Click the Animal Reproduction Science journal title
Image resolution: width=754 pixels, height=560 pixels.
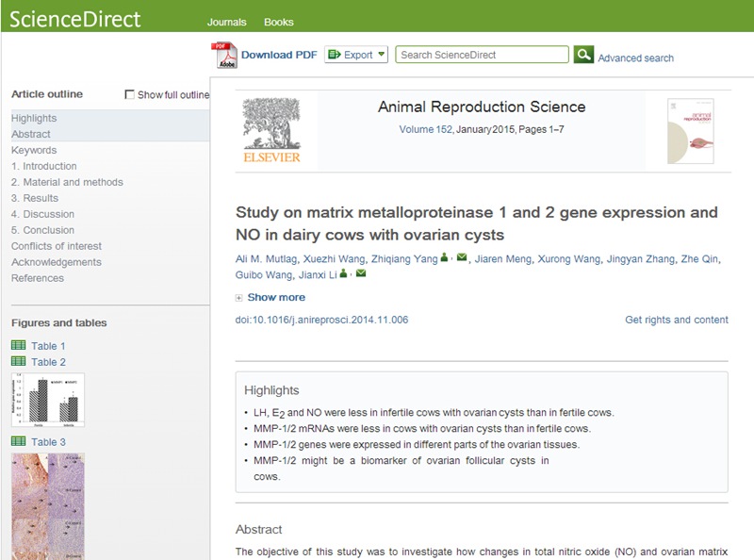pos(482,107)
